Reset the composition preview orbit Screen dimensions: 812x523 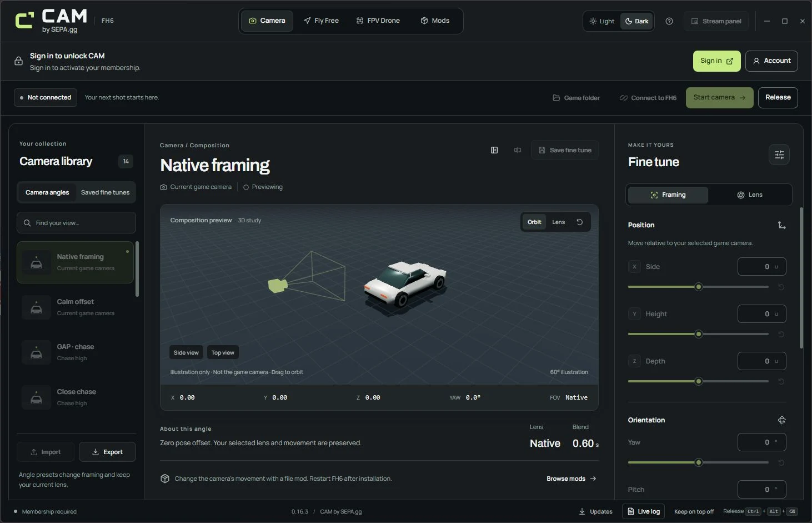coord(579,222)
